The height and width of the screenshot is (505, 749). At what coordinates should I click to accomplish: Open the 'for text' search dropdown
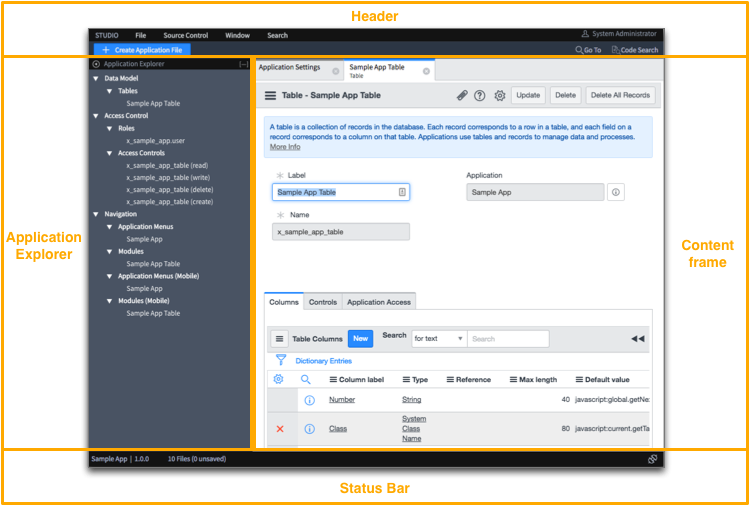click(439, 339)
